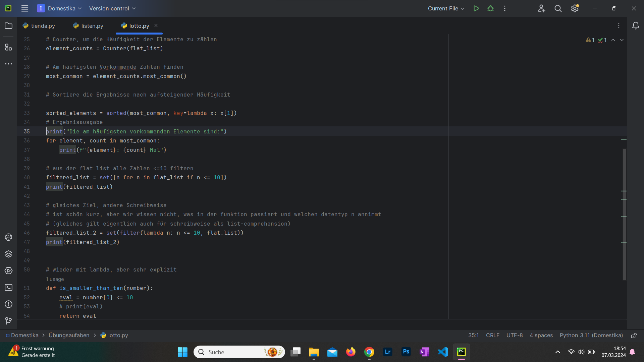Click line number 40 in gutter

click(x=27, y=178)
